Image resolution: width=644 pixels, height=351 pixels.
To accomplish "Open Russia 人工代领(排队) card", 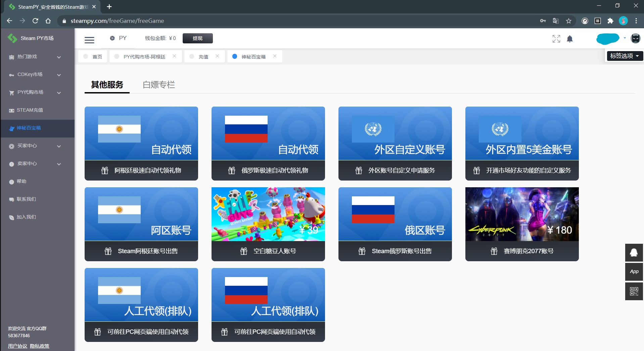I will tap(268, 305).
